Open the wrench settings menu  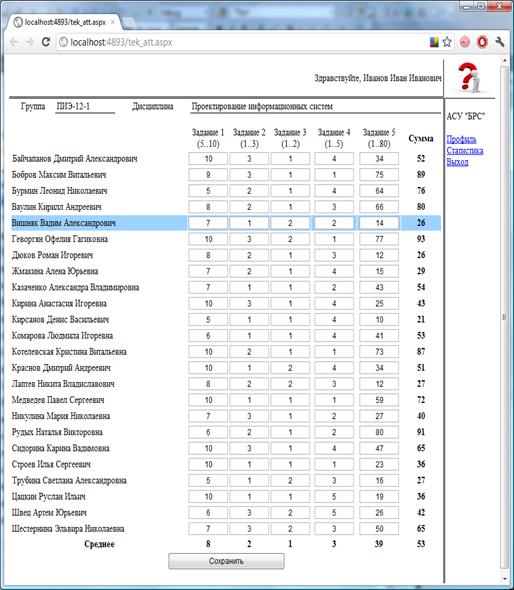click(499, 42)
